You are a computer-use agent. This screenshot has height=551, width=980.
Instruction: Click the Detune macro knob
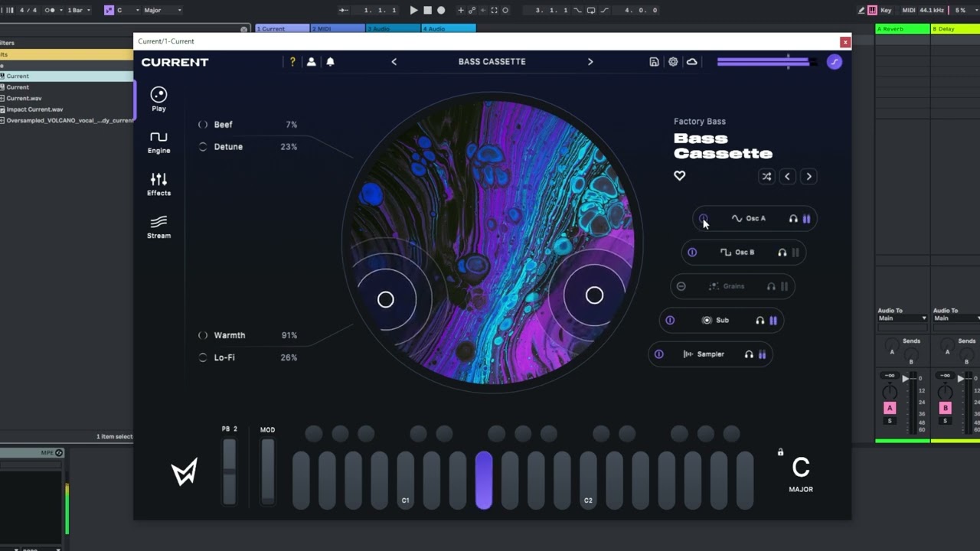(x=203, y=147)
